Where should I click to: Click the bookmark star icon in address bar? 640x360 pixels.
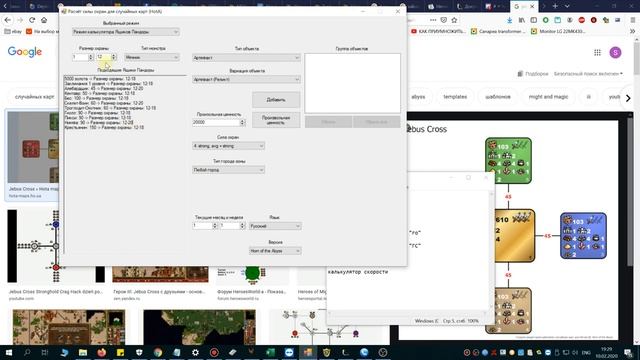(x=454, y=20)
